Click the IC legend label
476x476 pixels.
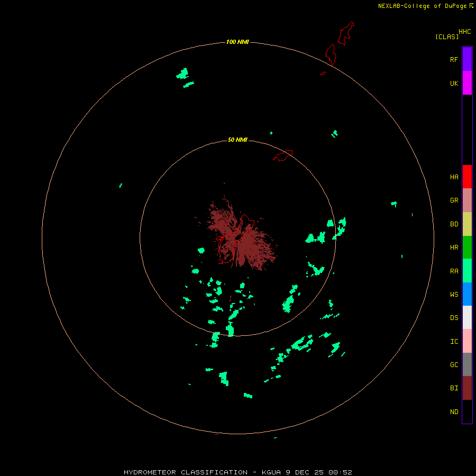(x=454, y=342)
